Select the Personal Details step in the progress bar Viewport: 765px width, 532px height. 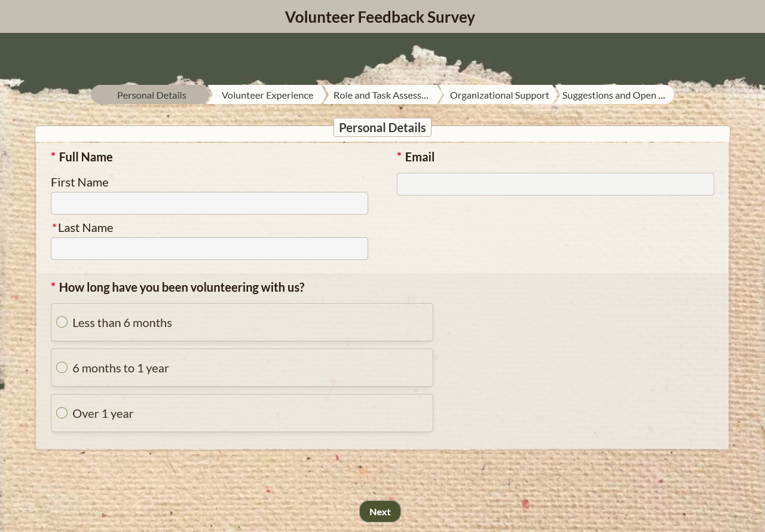pos(151,94)
